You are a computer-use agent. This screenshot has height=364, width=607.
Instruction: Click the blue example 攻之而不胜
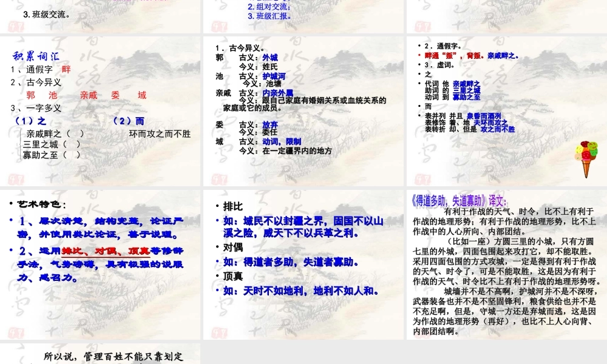498,129
